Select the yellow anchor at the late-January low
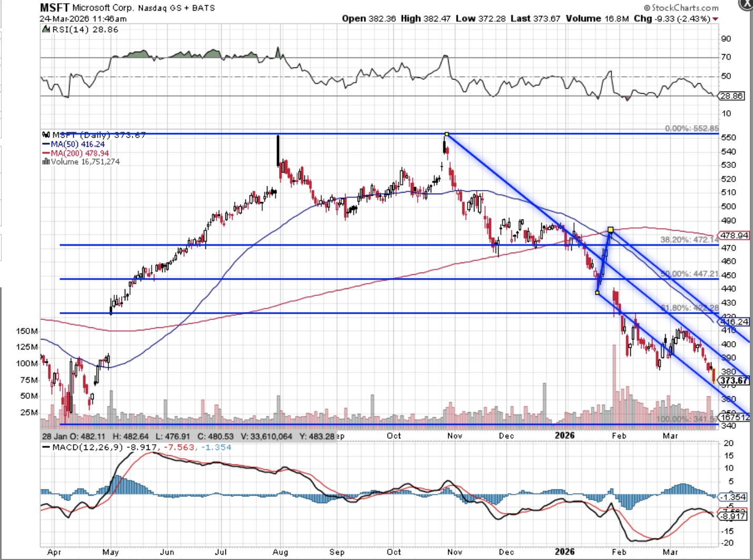Viewport: 753px width, 560px height. tap(597, 293)
